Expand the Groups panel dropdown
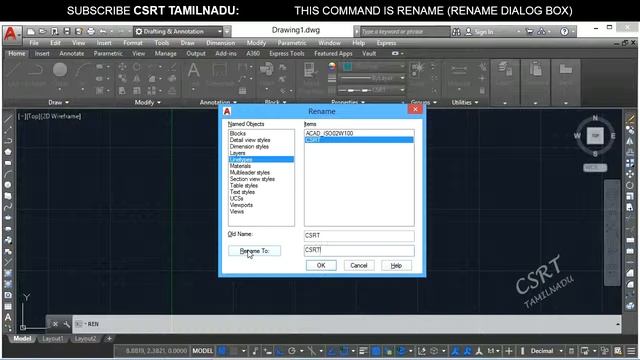 click(423, 102)
